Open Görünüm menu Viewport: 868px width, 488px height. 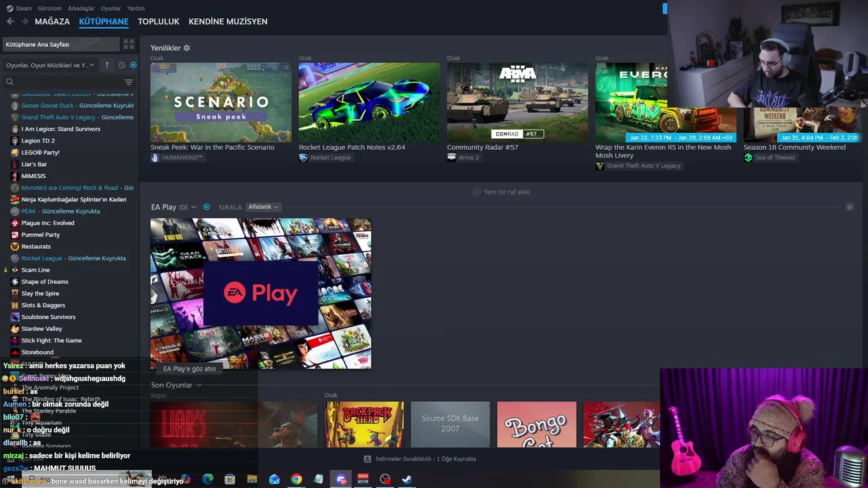pos(50,8)
